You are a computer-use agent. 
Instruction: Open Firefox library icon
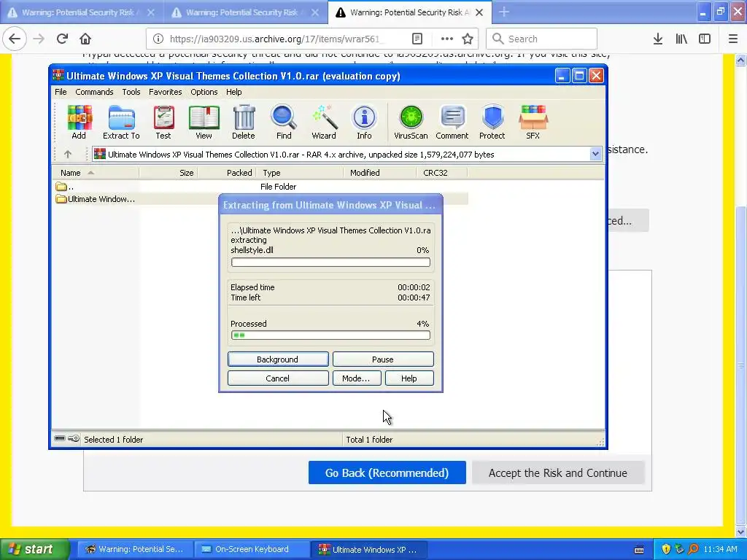[681, 39]
